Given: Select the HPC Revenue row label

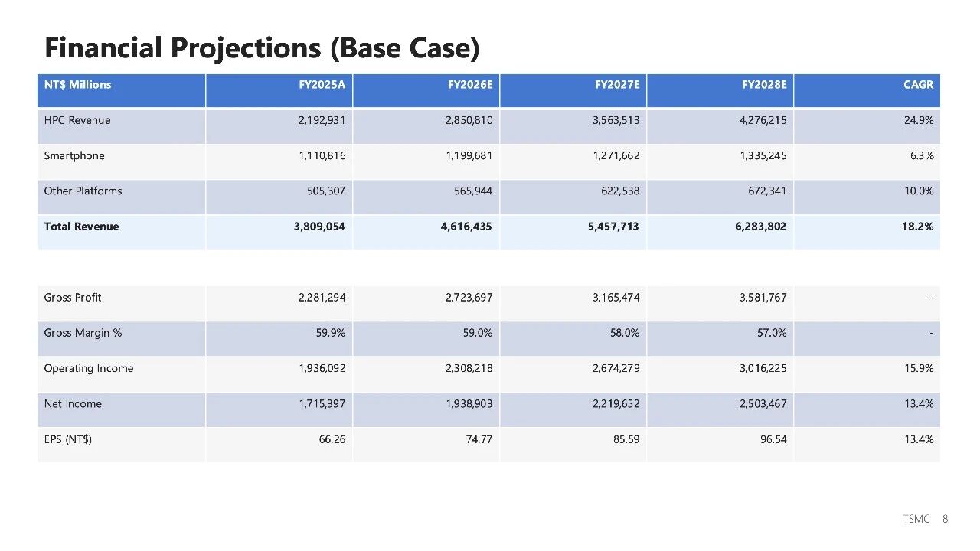Looking at the screenshot, I should tap(77, 120).
